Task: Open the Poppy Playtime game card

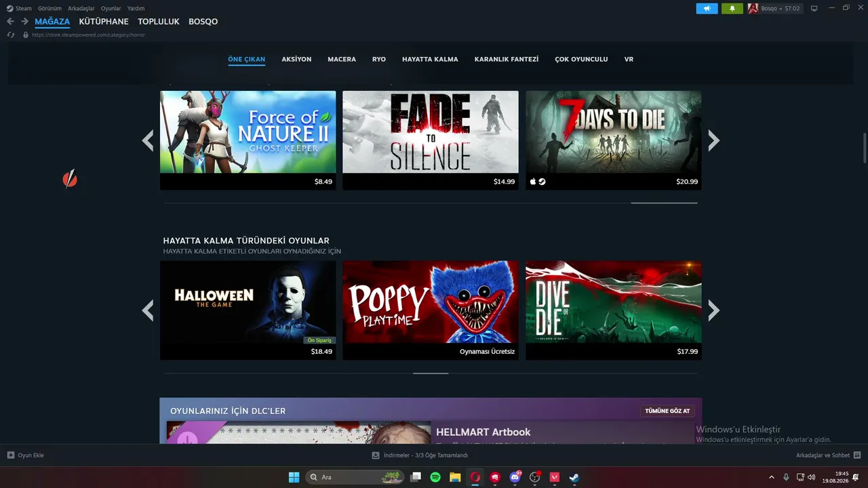Action: [431, 310]
